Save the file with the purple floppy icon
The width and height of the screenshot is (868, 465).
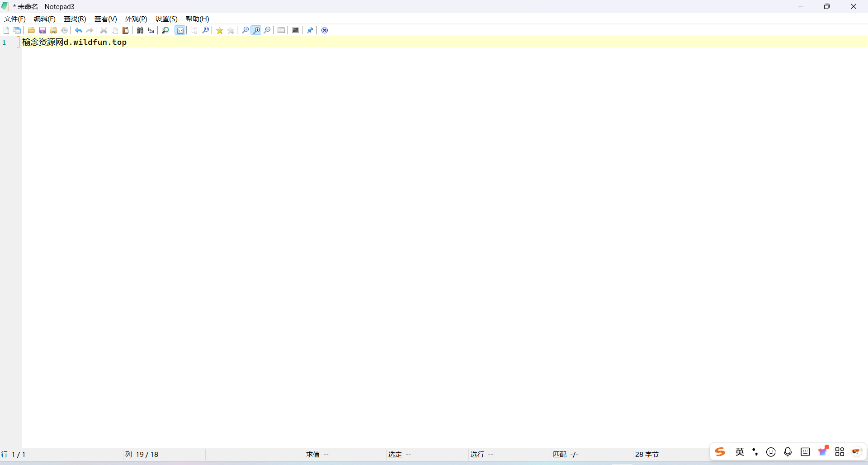[x=42, y=30]
